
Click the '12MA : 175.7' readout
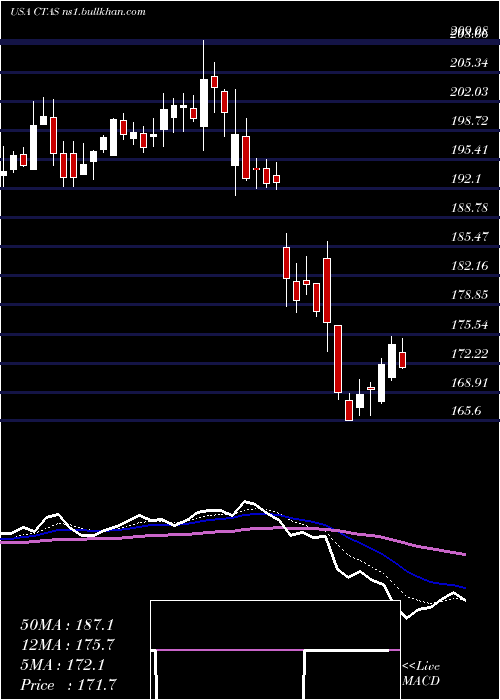click(x=67, y=645)
